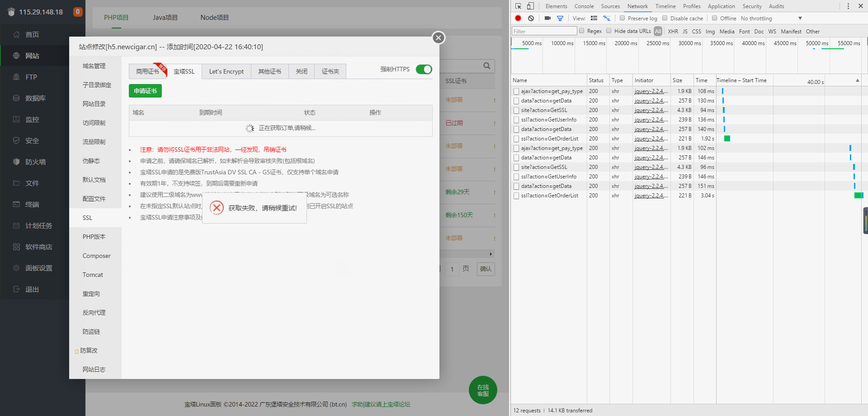Viewport: 868px width, 416px height.
Task: Click the folder icon for 文件
Action: tap(16, 183)
